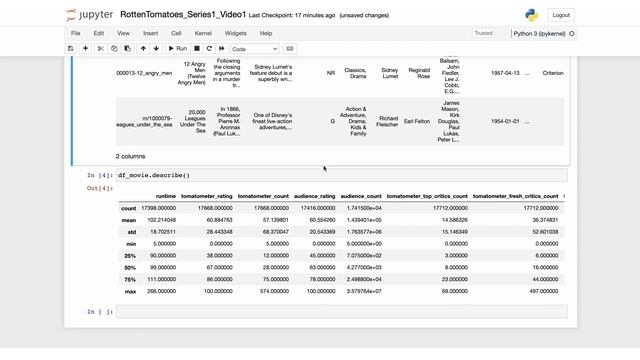Open the Cell menu
The height and width of the screenshot is (360, 640).
(x=176, y=33)
